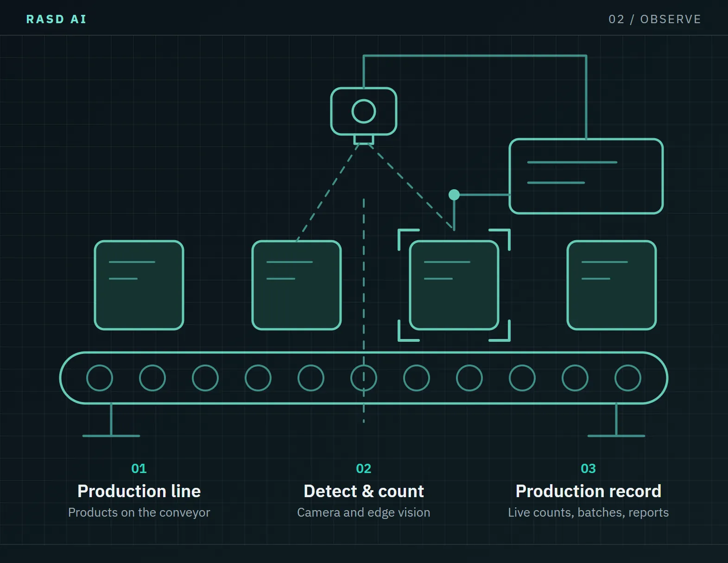This screenshot has height=563, width=728.
Task: Click the "Live counts, batches, reports" caption
Action: coord(589,512)
